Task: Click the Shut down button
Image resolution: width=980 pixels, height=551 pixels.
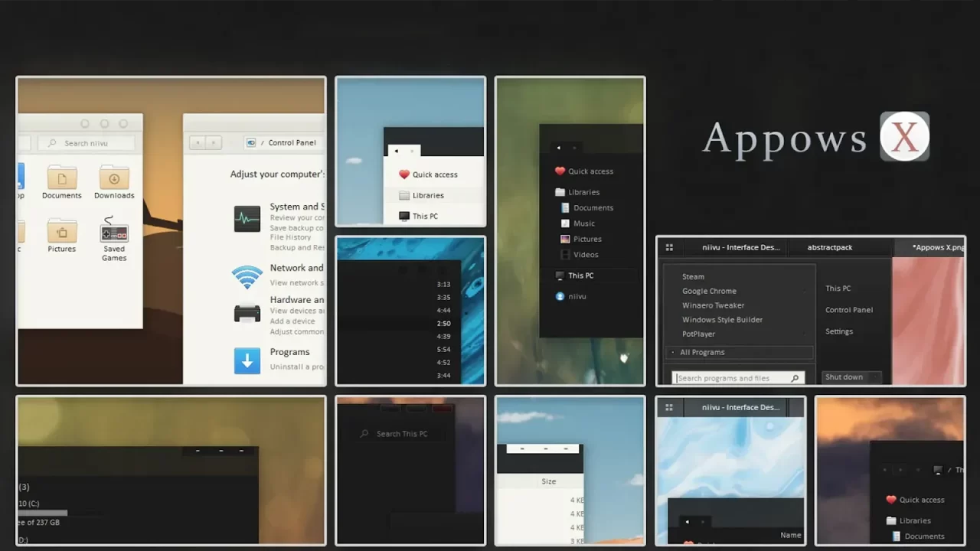Action: (844, 377)
